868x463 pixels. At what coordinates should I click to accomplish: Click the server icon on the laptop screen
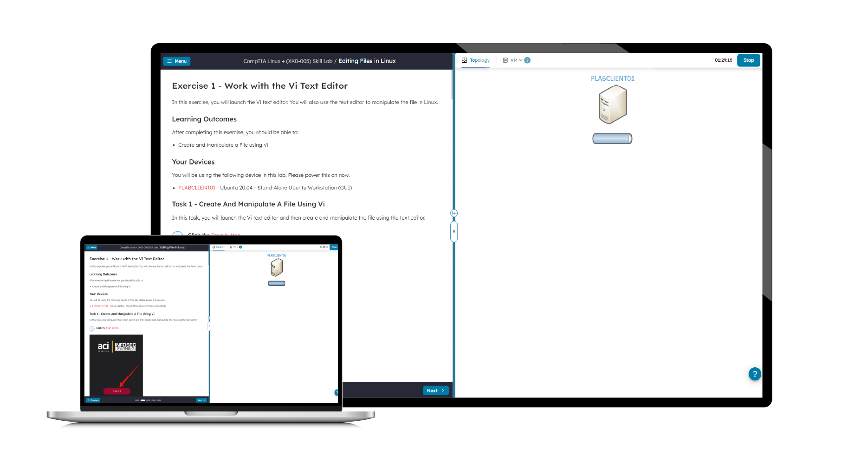[277, 267]
